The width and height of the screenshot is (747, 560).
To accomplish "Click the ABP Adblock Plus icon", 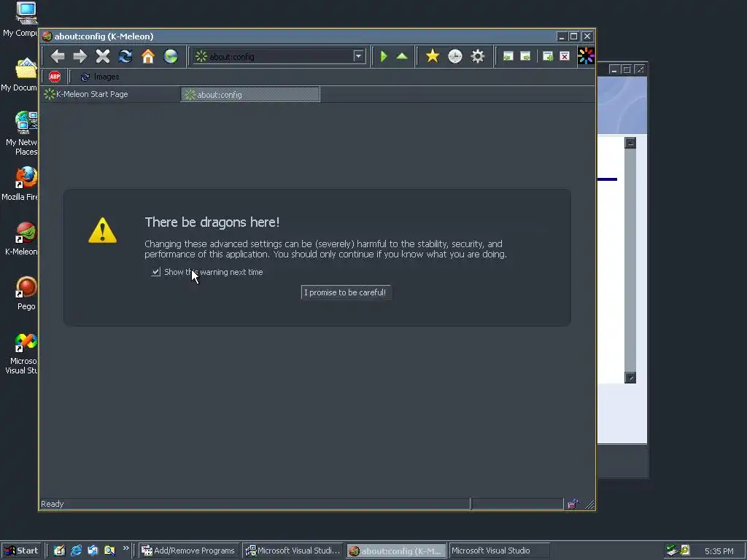I will [x=55, y=77].
